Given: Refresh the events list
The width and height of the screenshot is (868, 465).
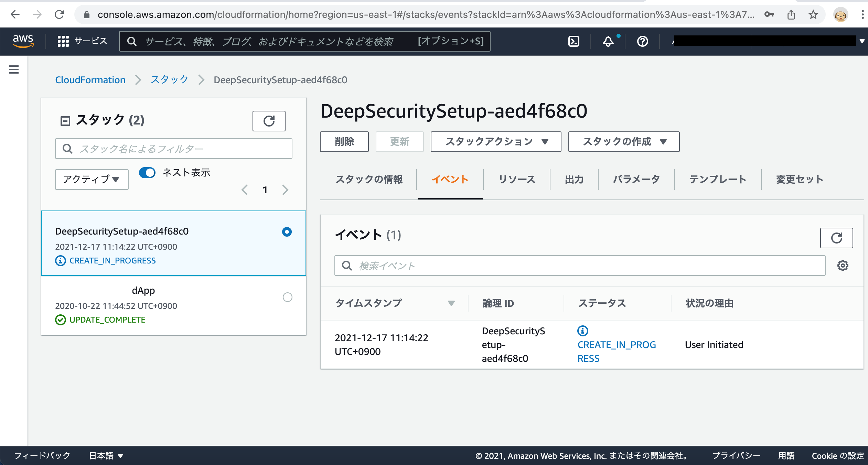Looking at the screenshot, I should click(x=836, y=238).
